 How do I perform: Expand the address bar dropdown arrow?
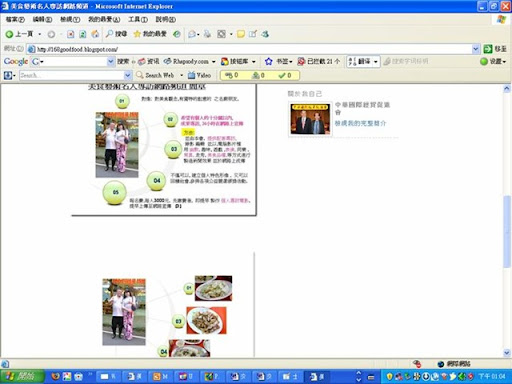pos(476,49)
